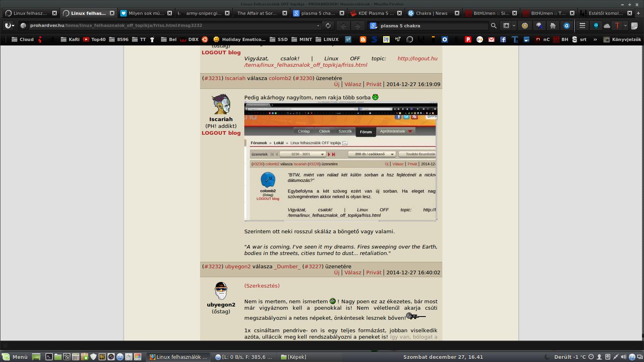Open the Facebook bookmark icon
This screenshot has width=644, height=362.
tap(503, 39)
